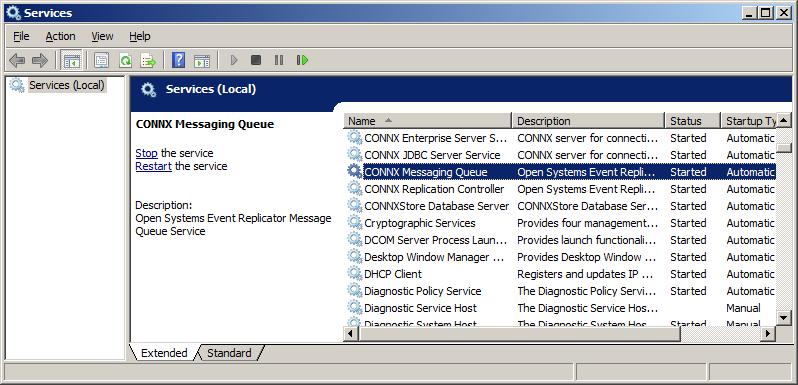Image resolution: width=798 pixels, height=385 pixels.
Task: Click the Stop the service link
Action: click(x=146, y=153)
